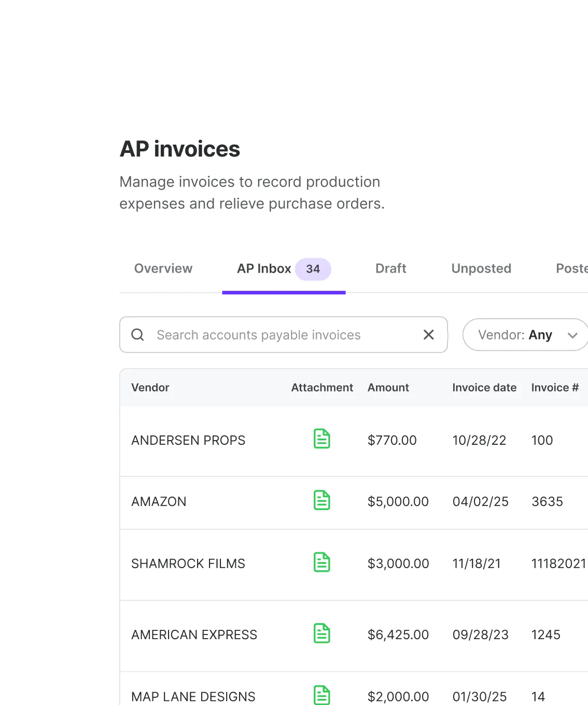The image size is (588, 705).
Task: Switch to the Overview tab
Action: click(x=163, y=269)
